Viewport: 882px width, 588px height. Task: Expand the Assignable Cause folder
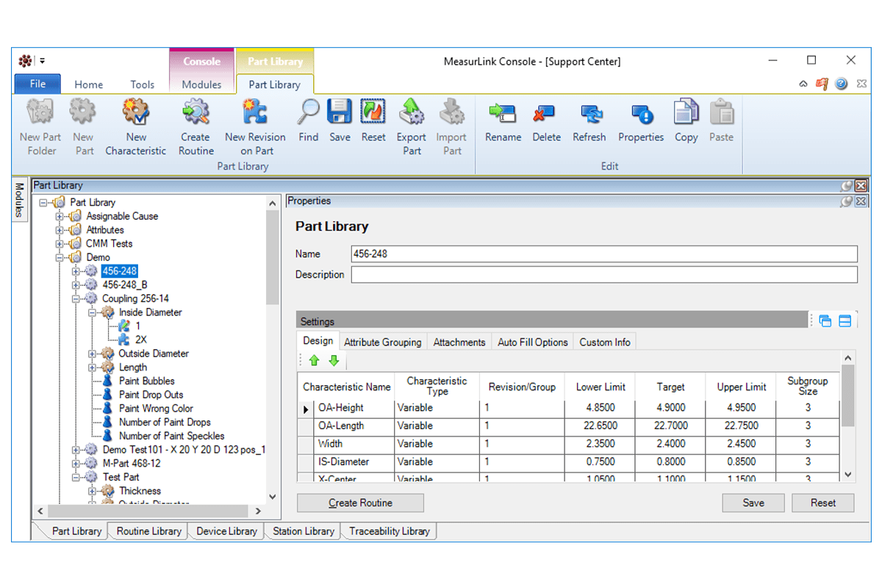(x=60, y=216)
